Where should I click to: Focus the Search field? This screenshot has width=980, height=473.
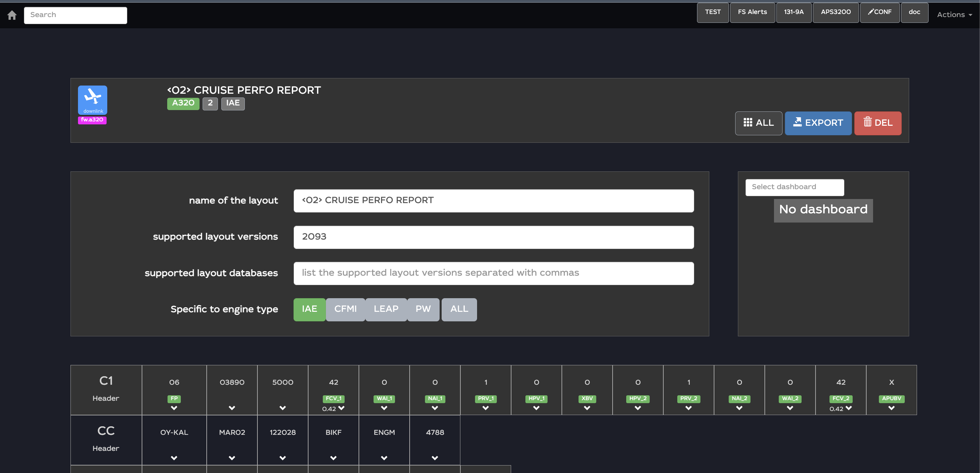click(75, 15)
